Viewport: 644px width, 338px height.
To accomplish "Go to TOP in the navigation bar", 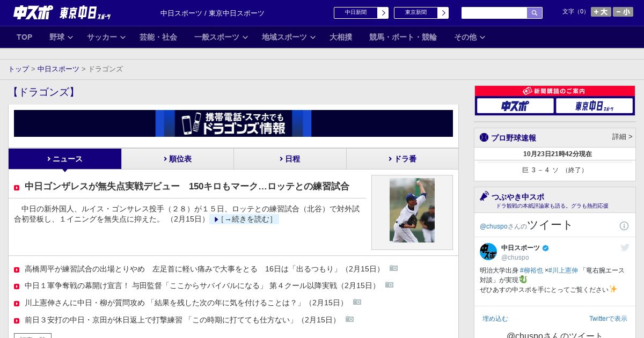I will [x=25, y=37].
